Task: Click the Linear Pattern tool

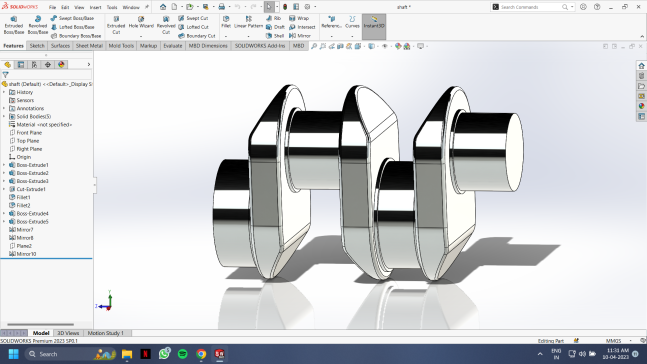Action: 248,22
